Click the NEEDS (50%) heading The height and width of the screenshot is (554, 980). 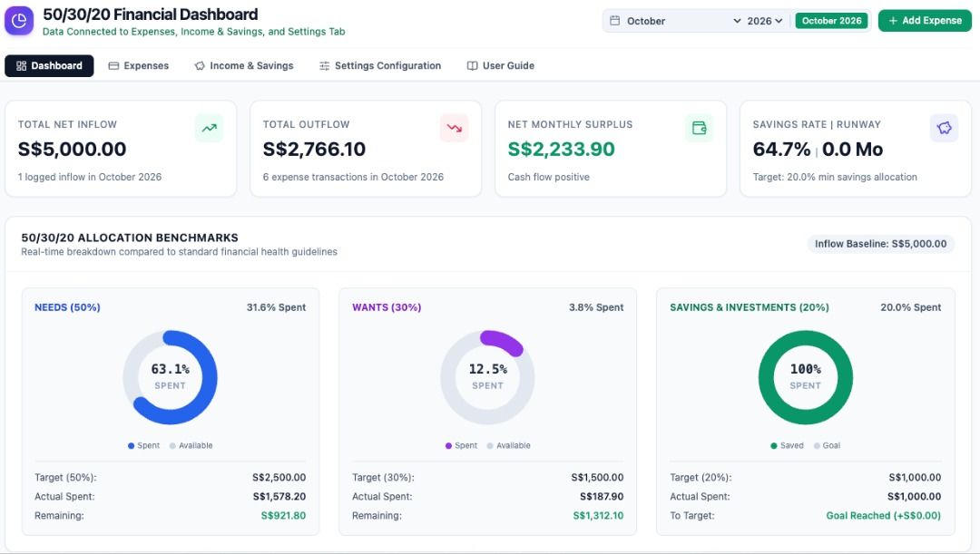coord(67,307)
